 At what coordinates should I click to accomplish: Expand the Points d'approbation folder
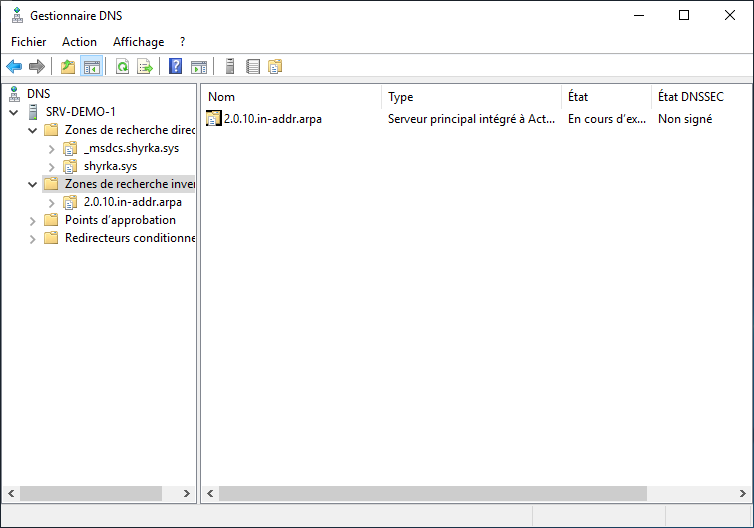(33, 220)
